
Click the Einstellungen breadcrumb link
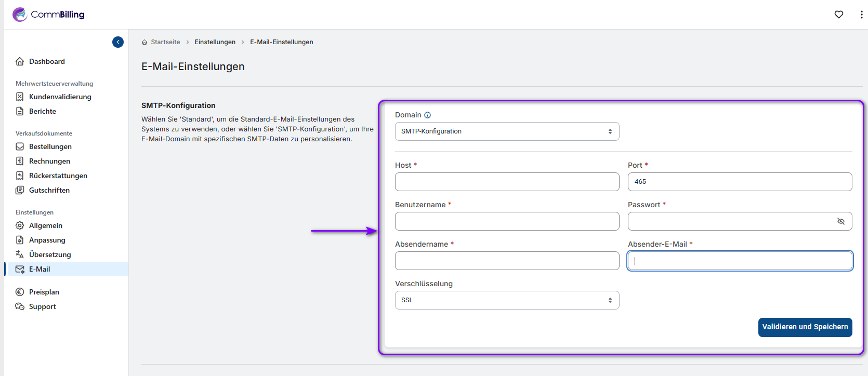pyautogui.click(x=215, y=42)
